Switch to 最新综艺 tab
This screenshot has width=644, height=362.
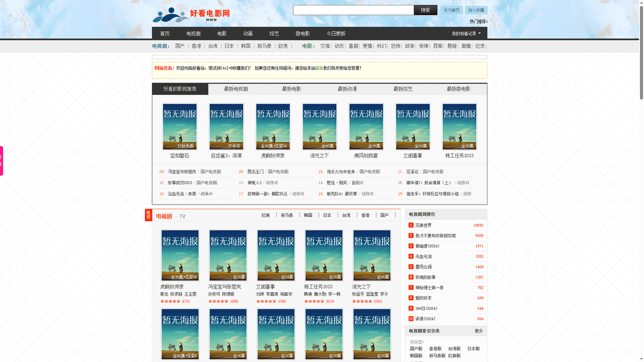coord(403,89)
